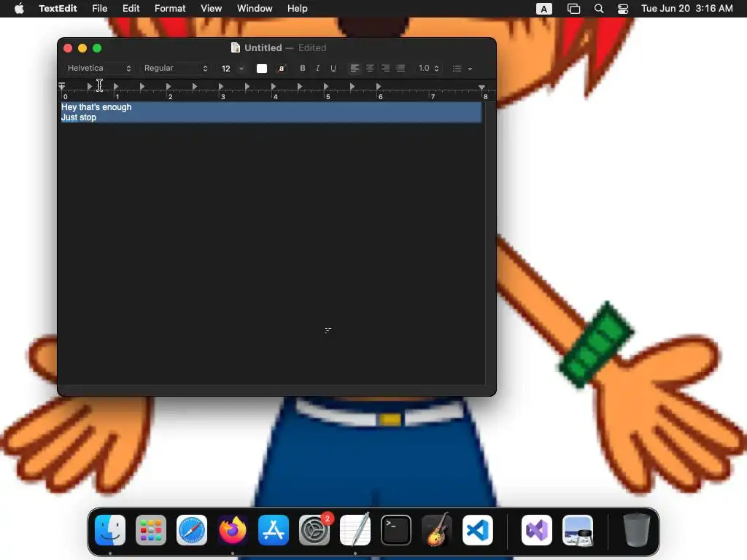Open Control Center in menu bar
Viewport: 747px width, 560px height.
[623, 9]
